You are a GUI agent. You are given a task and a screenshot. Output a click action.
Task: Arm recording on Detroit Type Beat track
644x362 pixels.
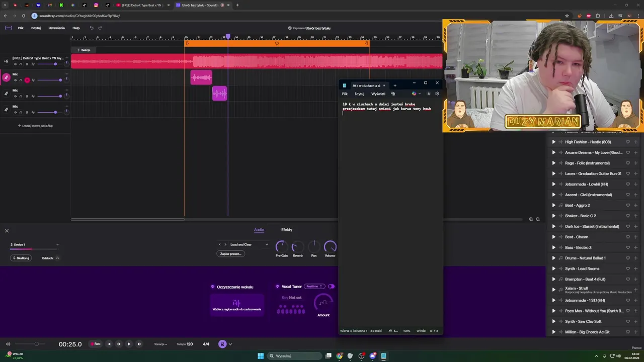click(27, 64)
